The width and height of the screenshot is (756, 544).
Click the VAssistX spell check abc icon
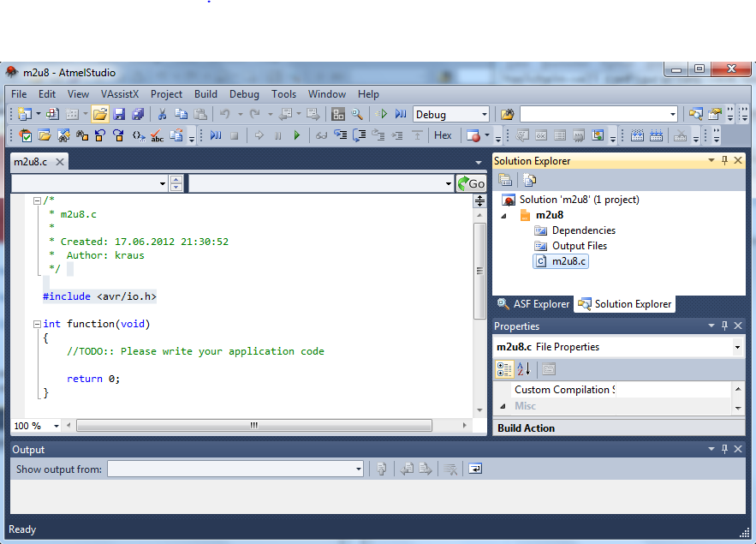pos(158,136)
